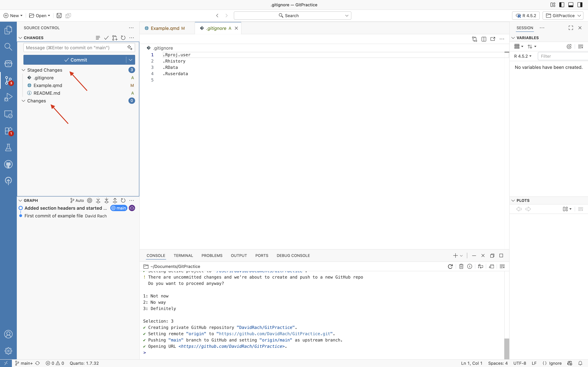
Task: Open the Search view in sidebar
Action: (8, 47)
